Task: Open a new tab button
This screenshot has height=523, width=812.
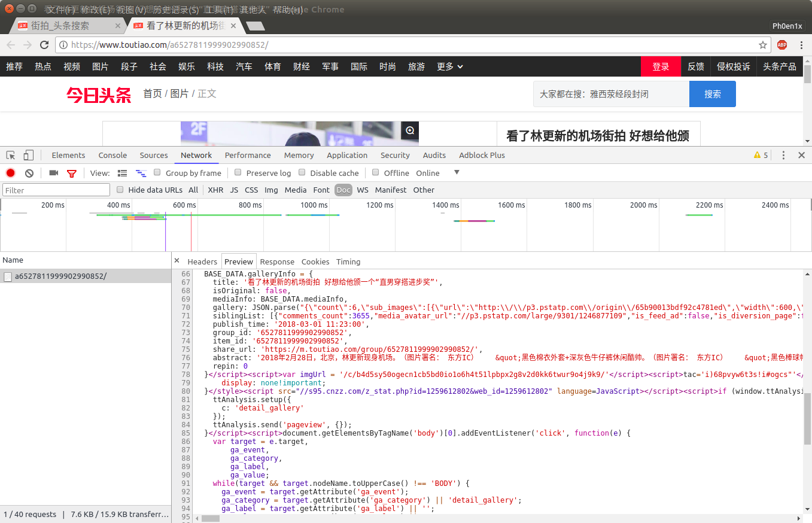Action: 256,26
